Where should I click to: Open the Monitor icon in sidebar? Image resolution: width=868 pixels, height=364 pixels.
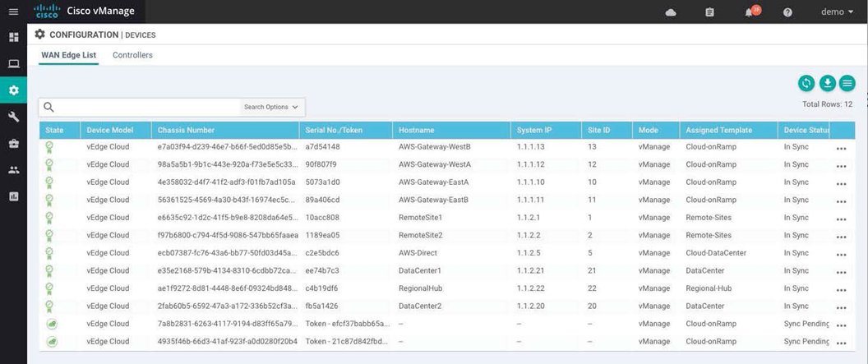tap(13, 64)
